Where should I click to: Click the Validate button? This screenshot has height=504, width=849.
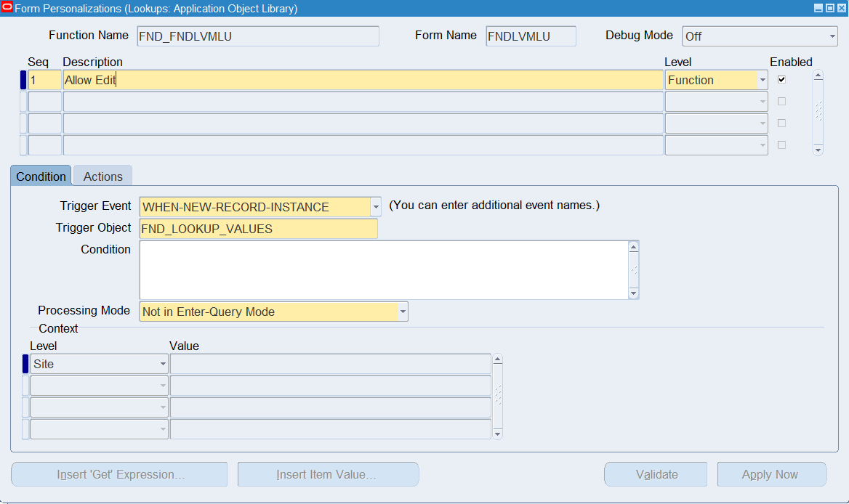point(655,473)
